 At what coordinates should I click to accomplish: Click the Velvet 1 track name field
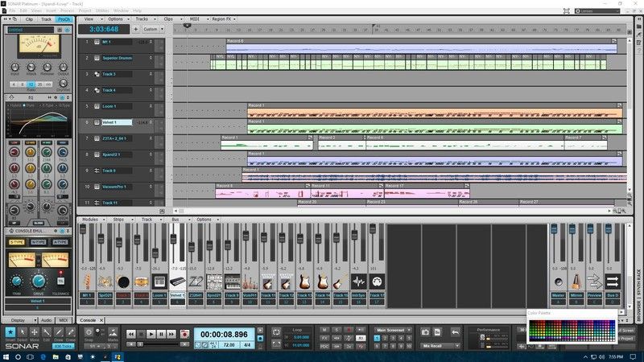pyautogui.click(x=117, y=122)
